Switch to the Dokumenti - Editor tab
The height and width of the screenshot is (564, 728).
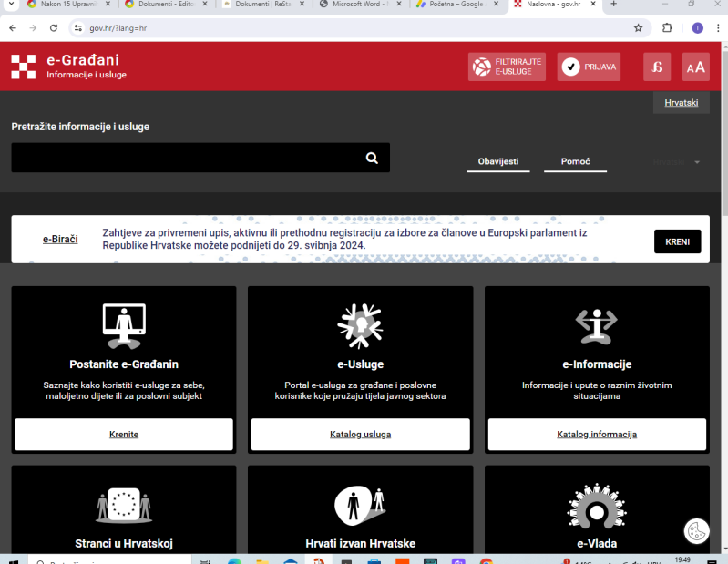click(x=166, y=4)
